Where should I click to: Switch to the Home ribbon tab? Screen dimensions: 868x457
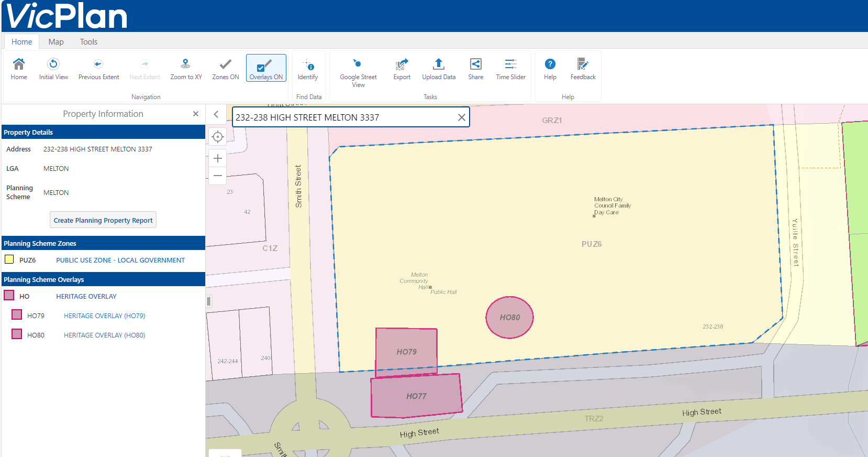[22, 42]
